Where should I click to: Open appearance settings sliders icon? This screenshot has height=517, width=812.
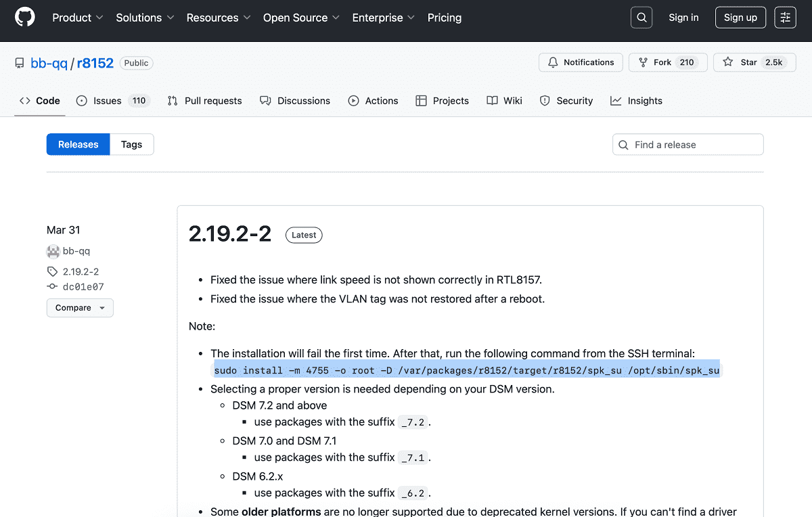tap(786, 18)
